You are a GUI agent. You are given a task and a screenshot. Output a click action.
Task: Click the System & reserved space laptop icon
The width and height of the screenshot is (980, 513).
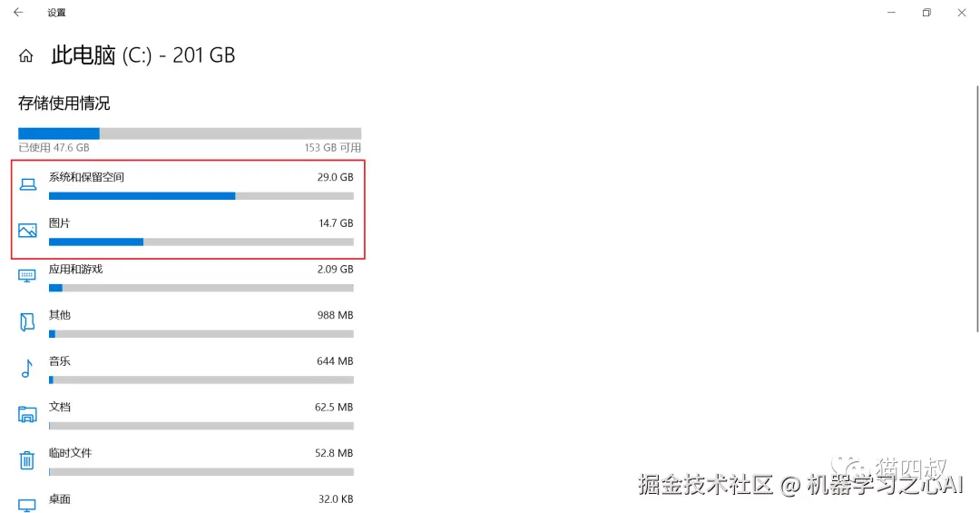(27, 185)
